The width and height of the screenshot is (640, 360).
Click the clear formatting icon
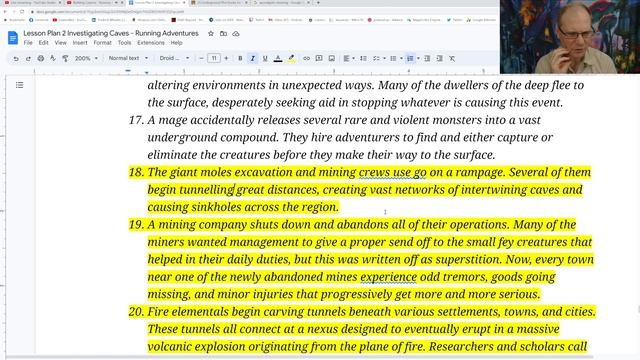pyautogui.click(x=452, y=59)
